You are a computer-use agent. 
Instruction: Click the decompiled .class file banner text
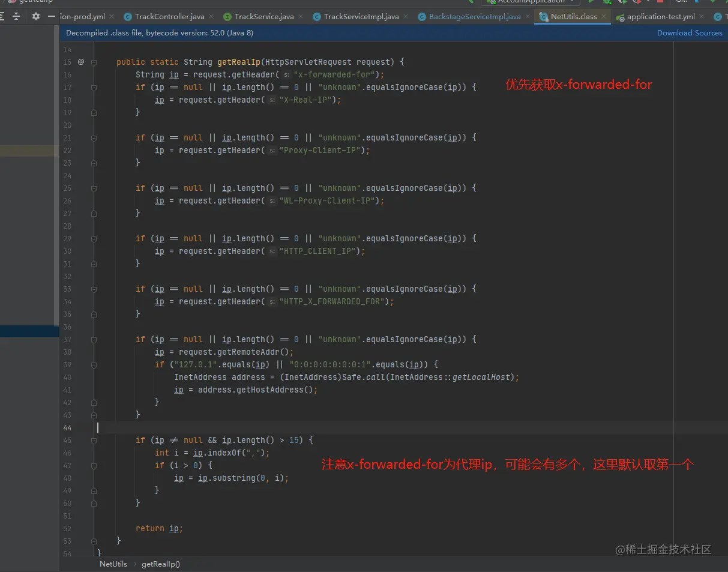160,33
